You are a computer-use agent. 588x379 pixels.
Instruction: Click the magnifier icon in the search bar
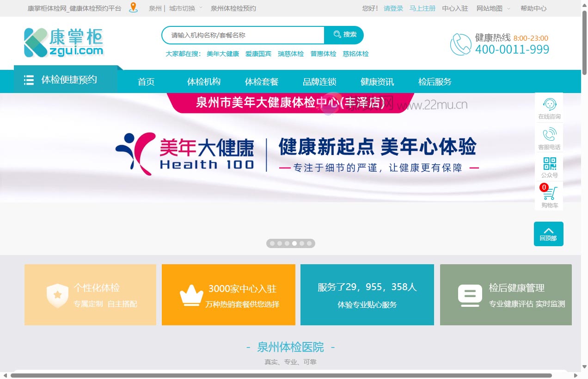337,34
